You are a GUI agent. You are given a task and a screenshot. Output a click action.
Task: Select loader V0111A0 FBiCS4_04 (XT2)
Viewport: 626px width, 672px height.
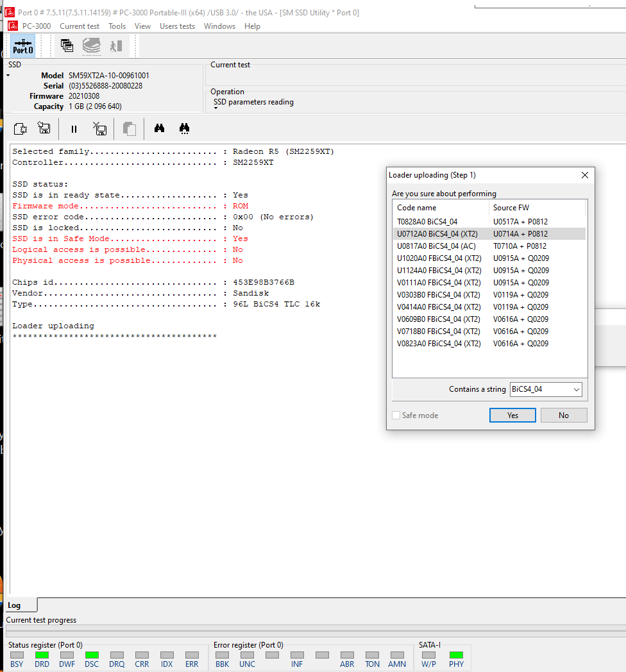[489, 283]
